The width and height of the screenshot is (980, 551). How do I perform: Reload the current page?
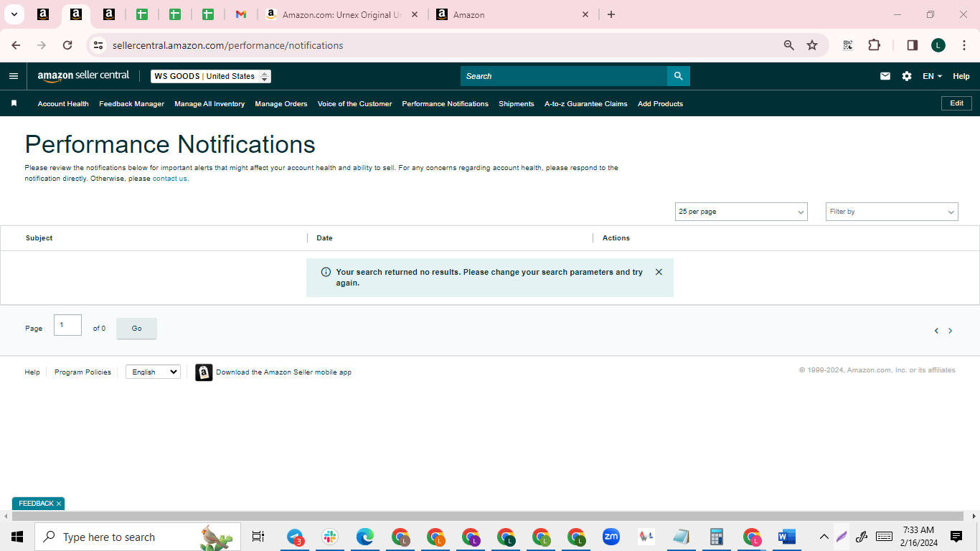tap(67, 45)
